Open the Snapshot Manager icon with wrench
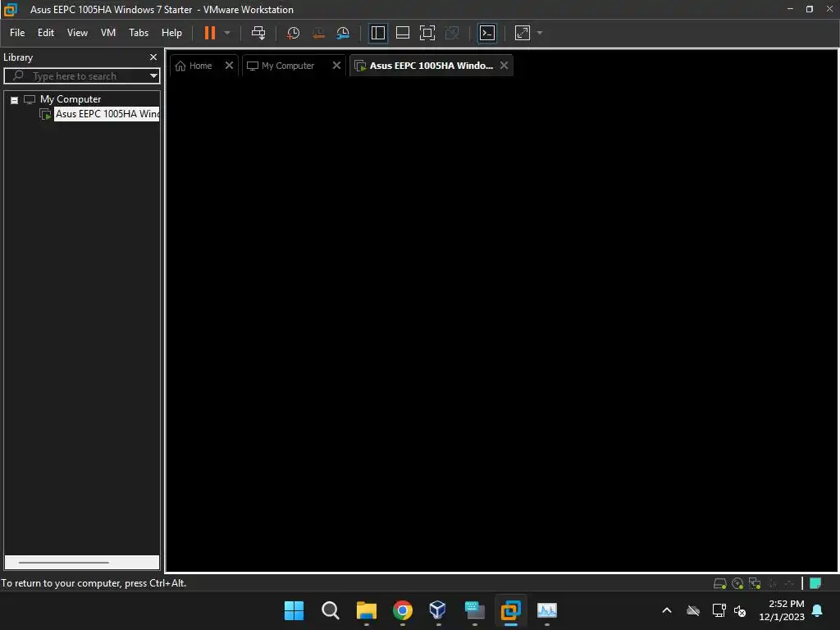 point(343,33)
